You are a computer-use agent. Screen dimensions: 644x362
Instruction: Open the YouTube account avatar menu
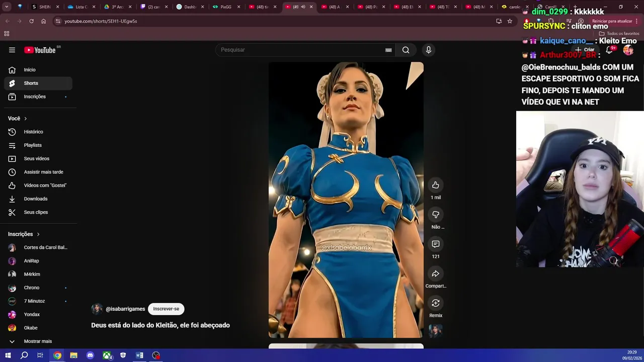628,50
